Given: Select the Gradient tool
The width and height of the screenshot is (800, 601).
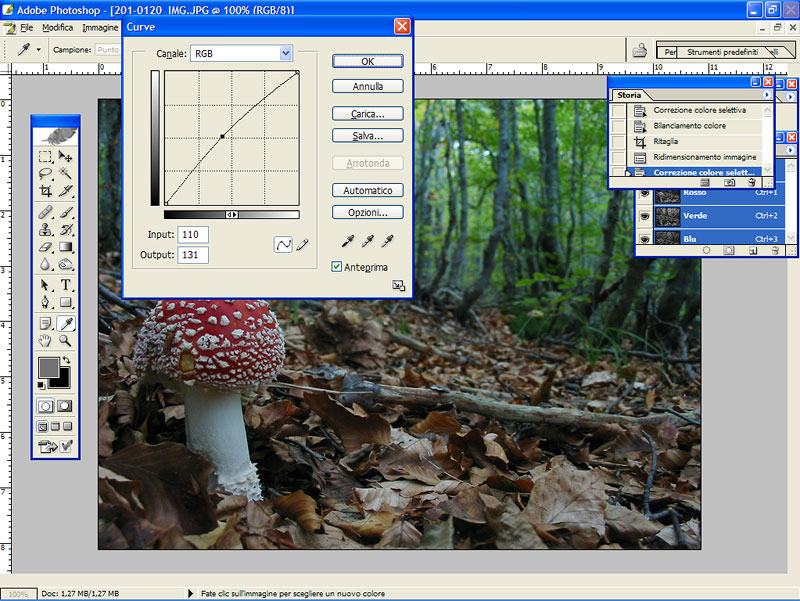Looking at the screenshot, I should click(65, 247).
